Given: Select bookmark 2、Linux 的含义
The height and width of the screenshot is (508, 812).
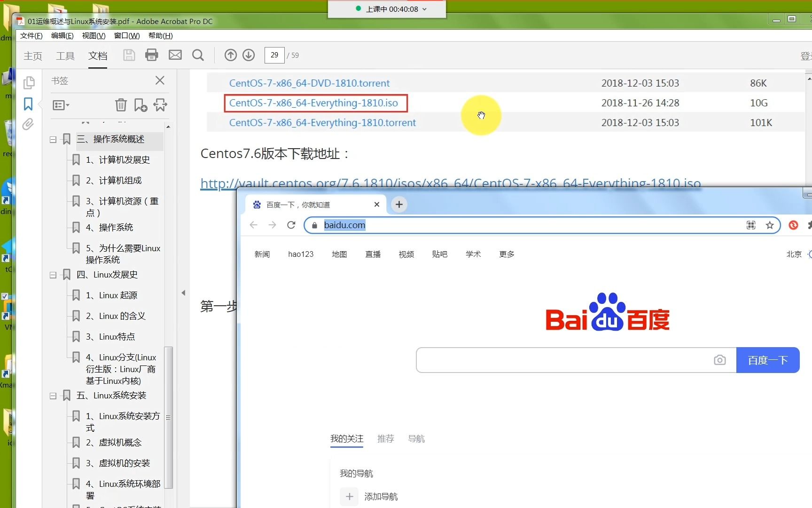Looking at the screenshot, I should pos(116,316).
